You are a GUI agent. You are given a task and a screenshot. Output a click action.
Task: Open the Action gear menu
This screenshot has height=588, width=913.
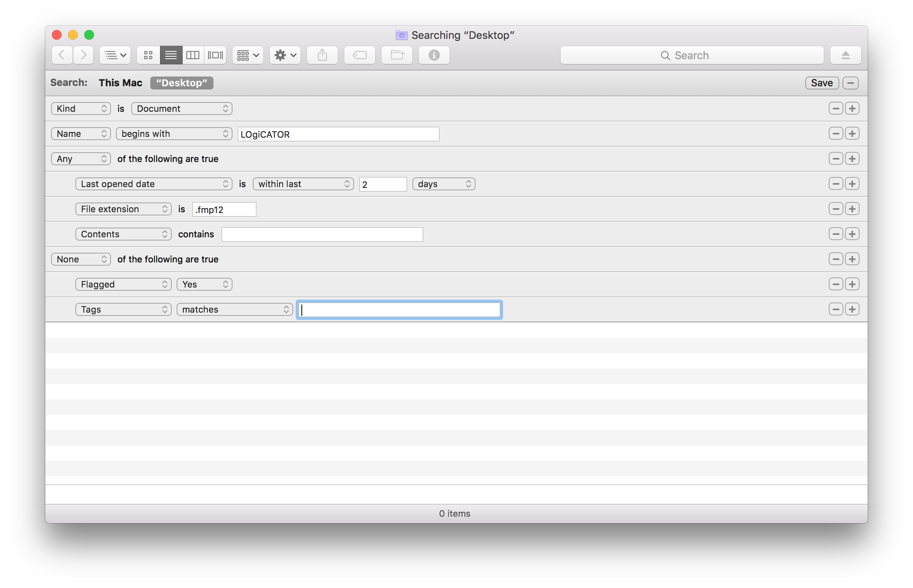point(285,55)
